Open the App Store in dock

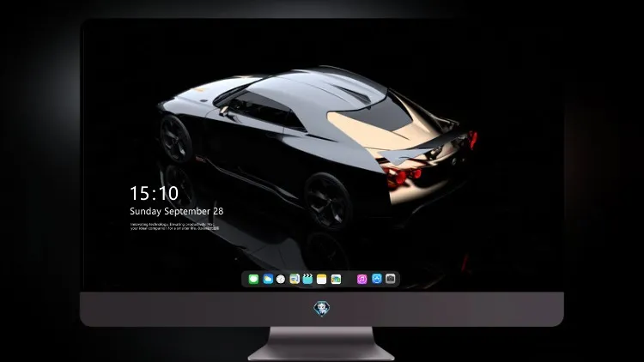pyautogui.click(x=377, y=279)
